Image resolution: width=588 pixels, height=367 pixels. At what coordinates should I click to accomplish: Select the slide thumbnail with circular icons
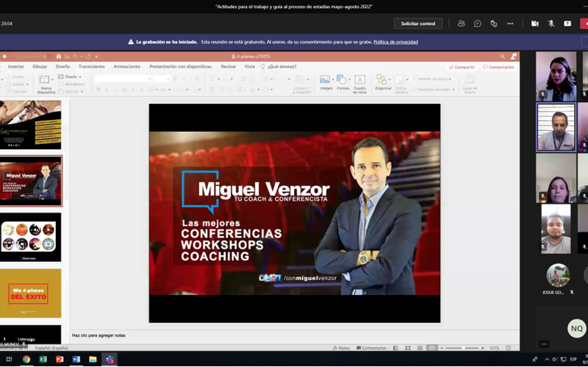(31, 237)
